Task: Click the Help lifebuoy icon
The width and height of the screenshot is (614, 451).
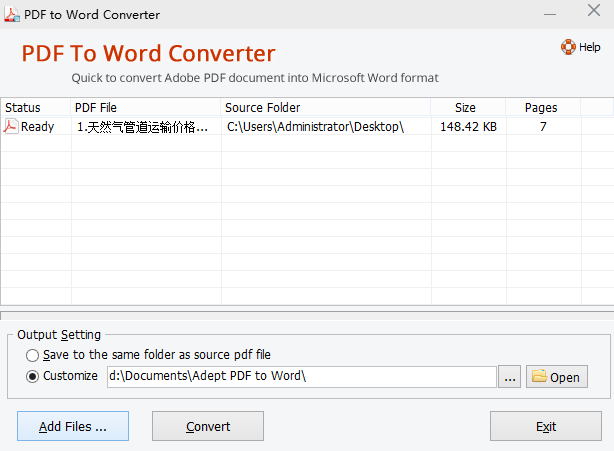Action: point(568,47)
